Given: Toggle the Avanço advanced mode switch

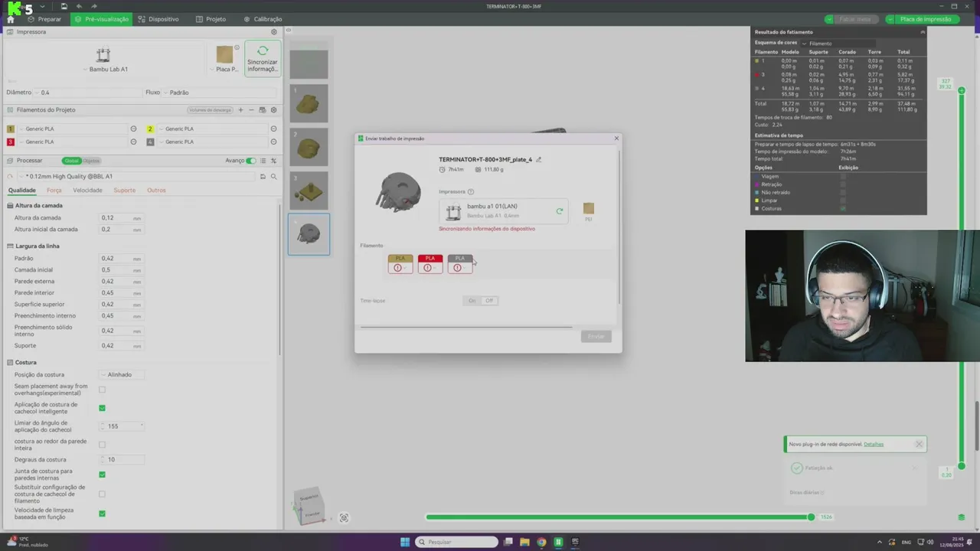Looking at the screenshot, I should [x=251, y=161].
